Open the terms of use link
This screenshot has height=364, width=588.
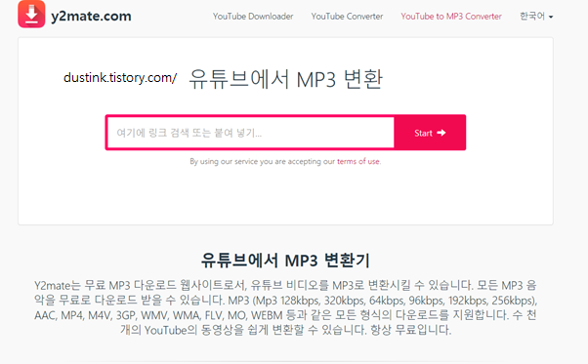coord(358,161)
